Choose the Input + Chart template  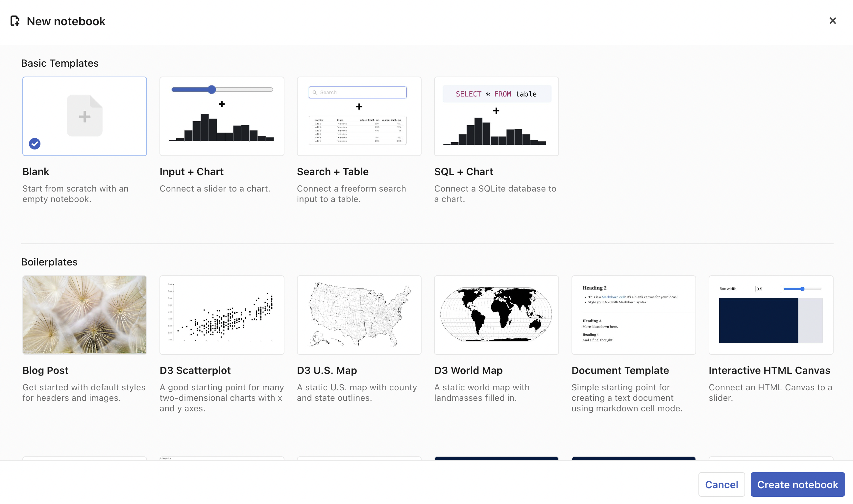coord(221,116)
